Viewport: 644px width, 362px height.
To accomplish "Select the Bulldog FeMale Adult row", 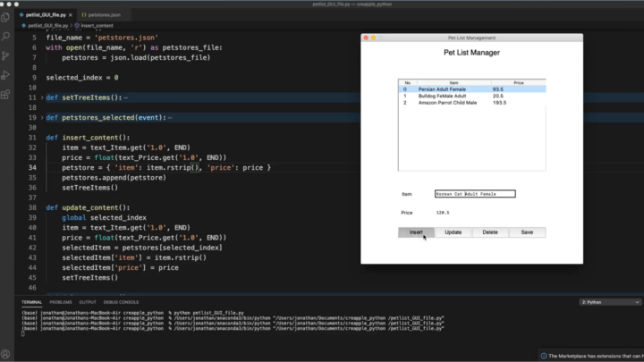I will pyautogui.click(x=472, y=96).
